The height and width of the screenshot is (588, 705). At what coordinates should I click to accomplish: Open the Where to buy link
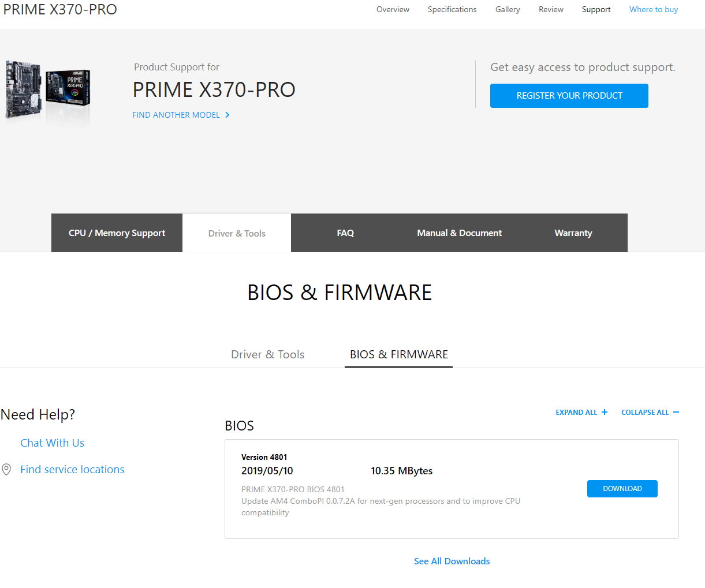[654, 9]
